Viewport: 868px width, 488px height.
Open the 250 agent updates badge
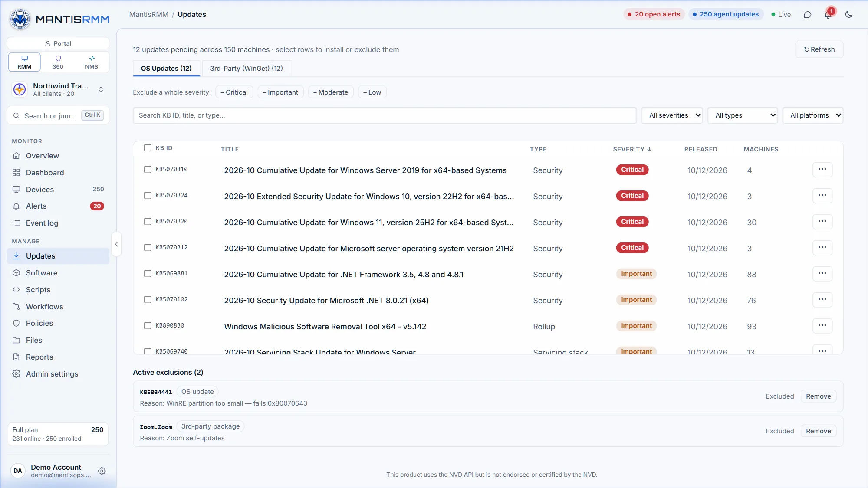[726, 14]
